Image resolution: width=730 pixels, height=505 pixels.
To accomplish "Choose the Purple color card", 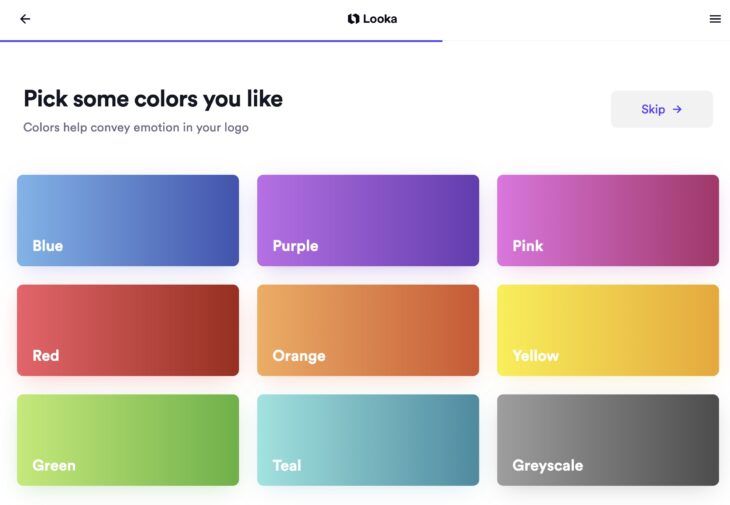I will coord(368,221).
